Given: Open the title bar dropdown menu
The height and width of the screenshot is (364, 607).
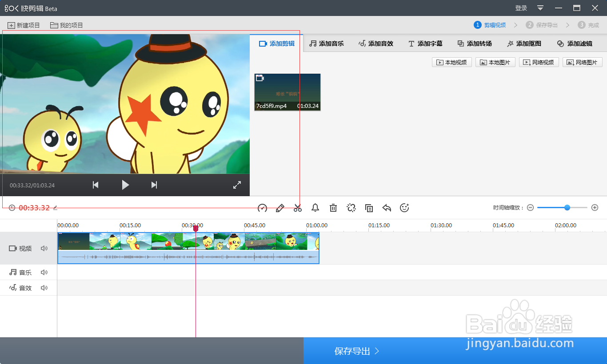Looking at the screenshot, I should click(540, 8).
